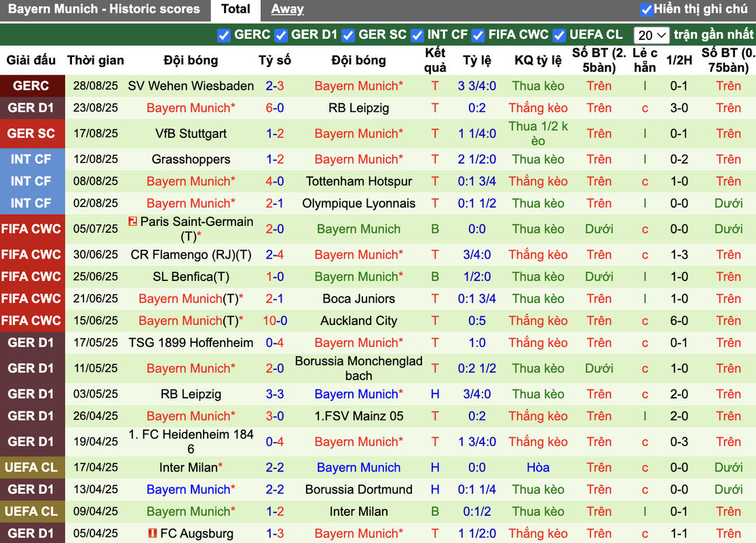Click the KQ tỷ lệ column header

coord(538,60)
